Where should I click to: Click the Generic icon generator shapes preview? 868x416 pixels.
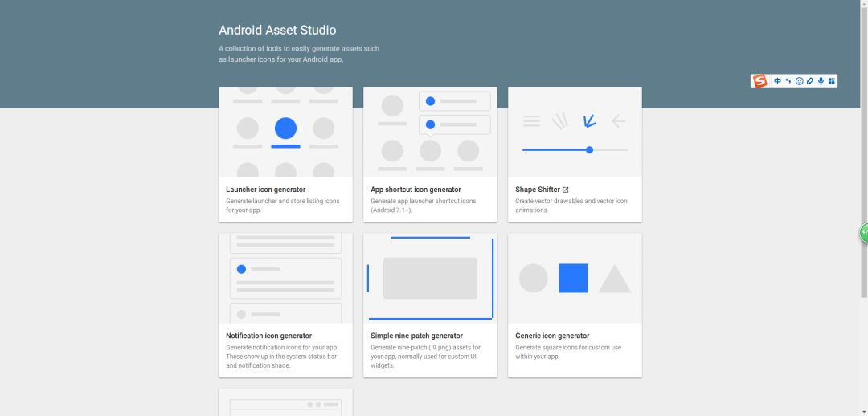click(575, 278)
